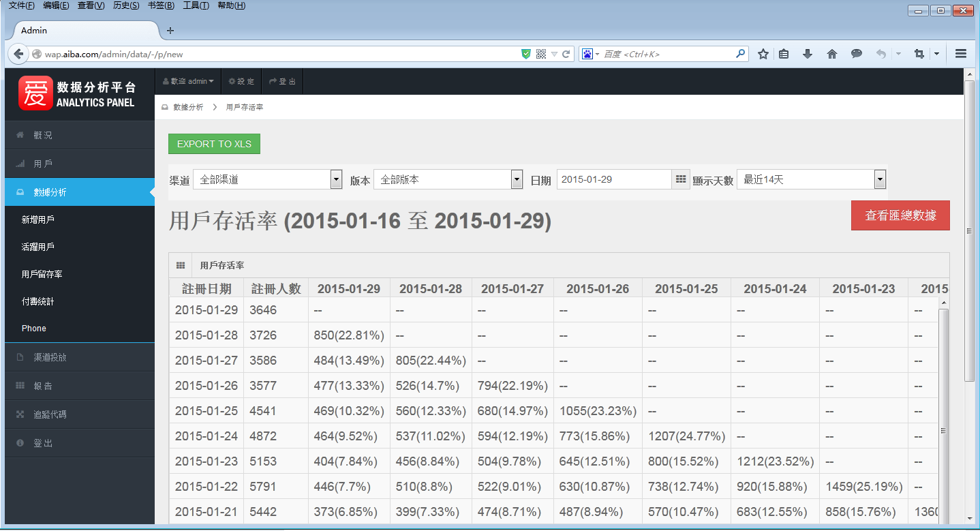Open 報告 in the sidebar
Viewport: 980px width, 531px height.
click(80, 386)
